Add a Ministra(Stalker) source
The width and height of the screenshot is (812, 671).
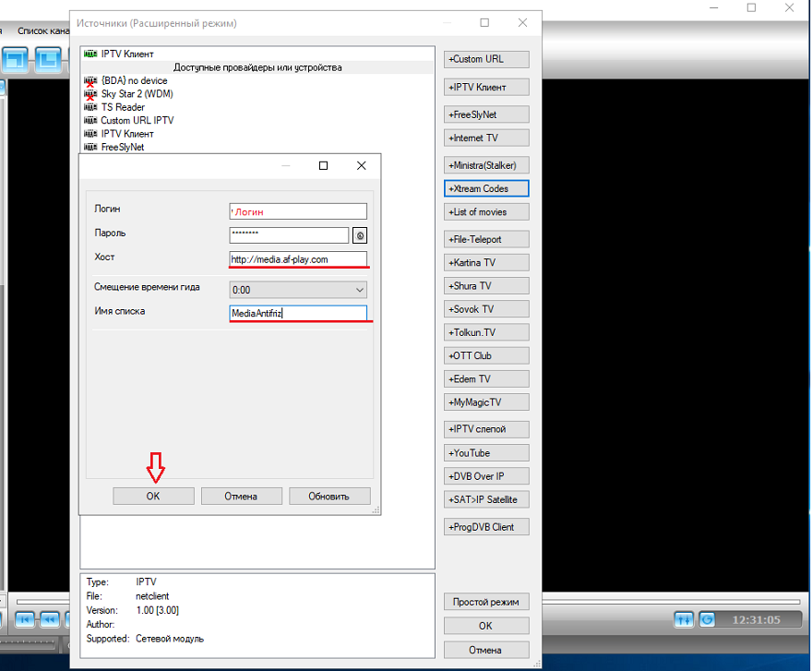pos(487,165)
